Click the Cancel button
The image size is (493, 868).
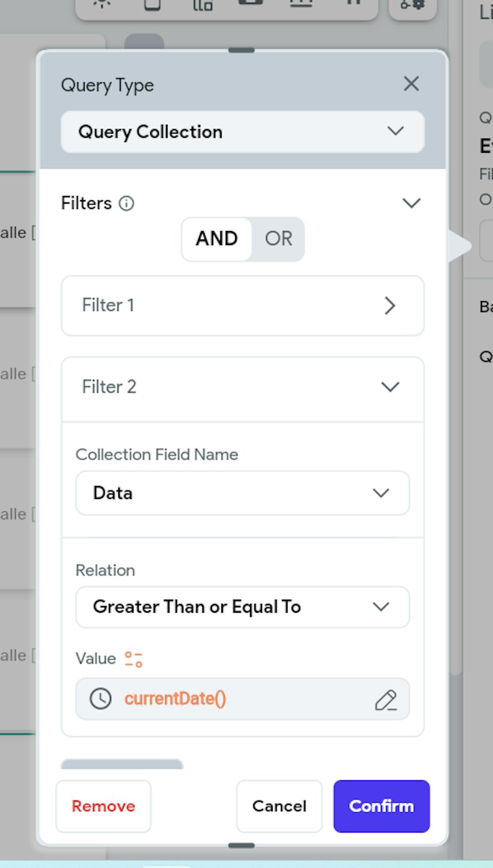279,806
